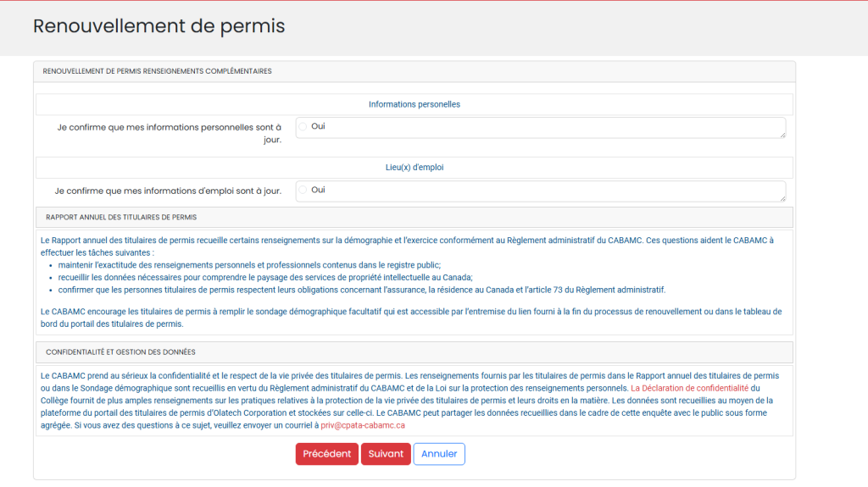The width and height of the screenshot is (868, 487).
Task: Click the Lieu(x) d'emploi section heading
Action: [414, 168]
